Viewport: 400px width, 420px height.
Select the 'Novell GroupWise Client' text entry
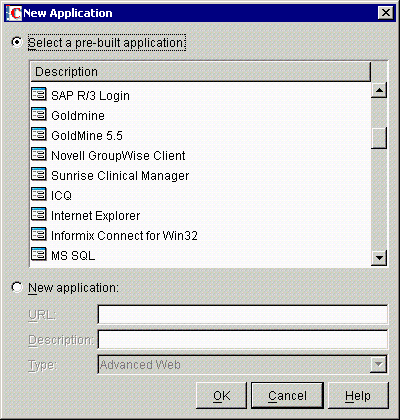pyautogui.click(x=118, y=156)
